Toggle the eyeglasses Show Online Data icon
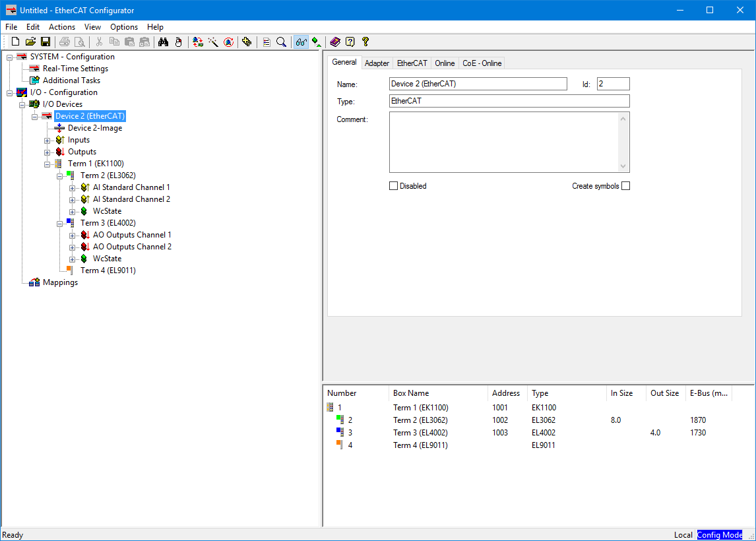The image size is (756, 541). 301,42
